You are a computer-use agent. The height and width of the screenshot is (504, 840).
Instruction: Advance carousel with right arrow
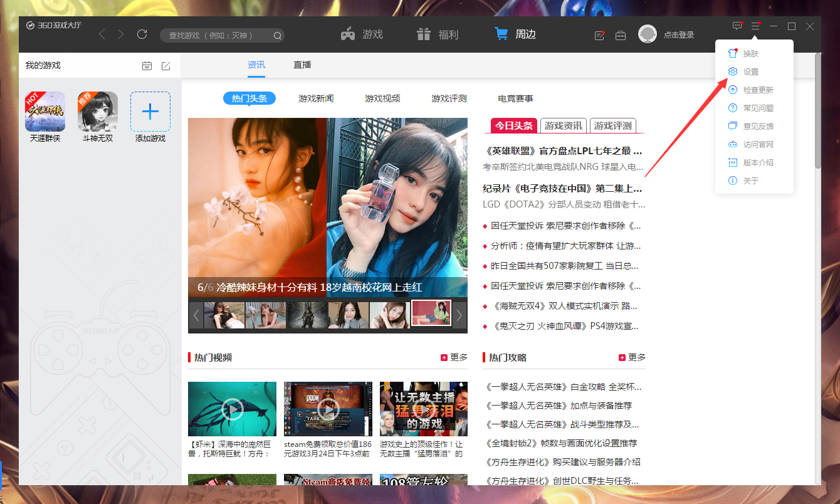(x=459, y=316)
